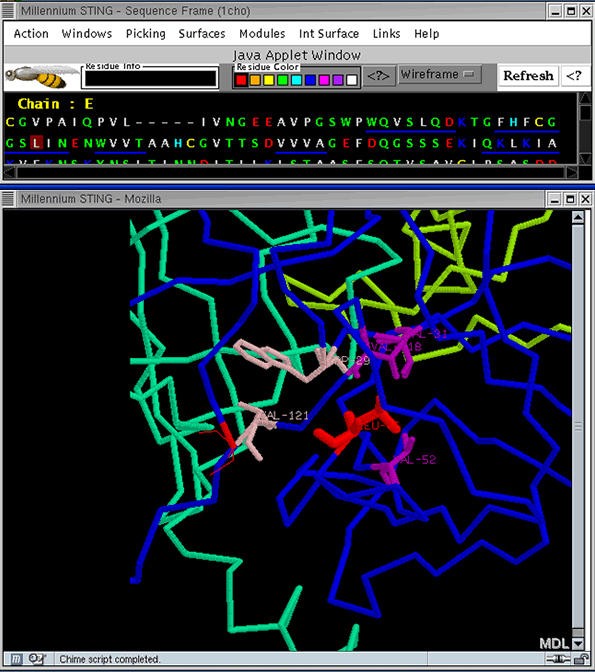This screenshot has height=672, width=595.
Task: Click the <?> help button beside Residue Color
Action: pos(379,76)
